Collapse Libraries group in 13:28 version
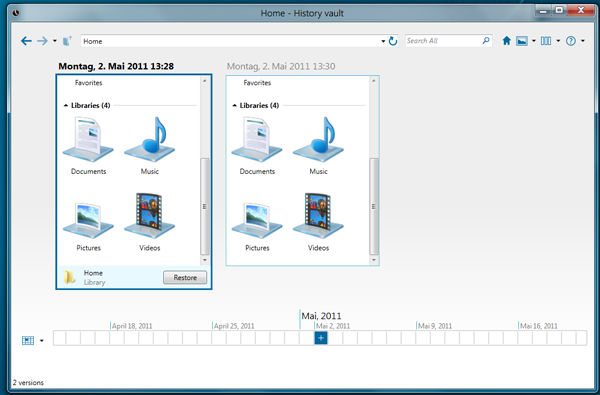Screen dimensions: 600x395 coord(66,105)
